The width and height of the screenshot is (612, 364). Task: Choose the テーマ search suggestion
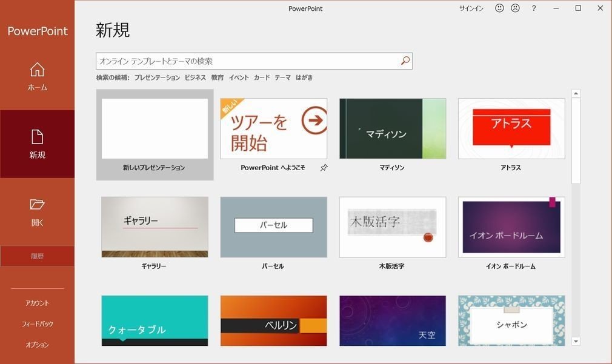[282, 78]
